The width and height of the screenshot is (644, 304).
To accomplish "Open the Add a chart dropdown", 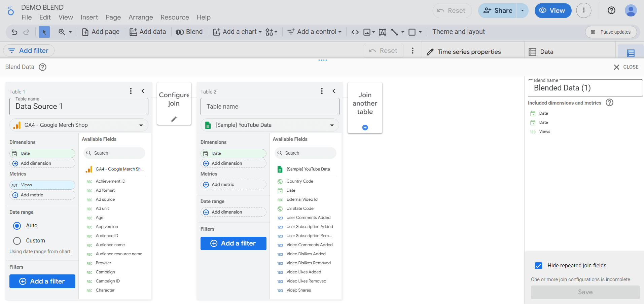I will coord(237,32).
